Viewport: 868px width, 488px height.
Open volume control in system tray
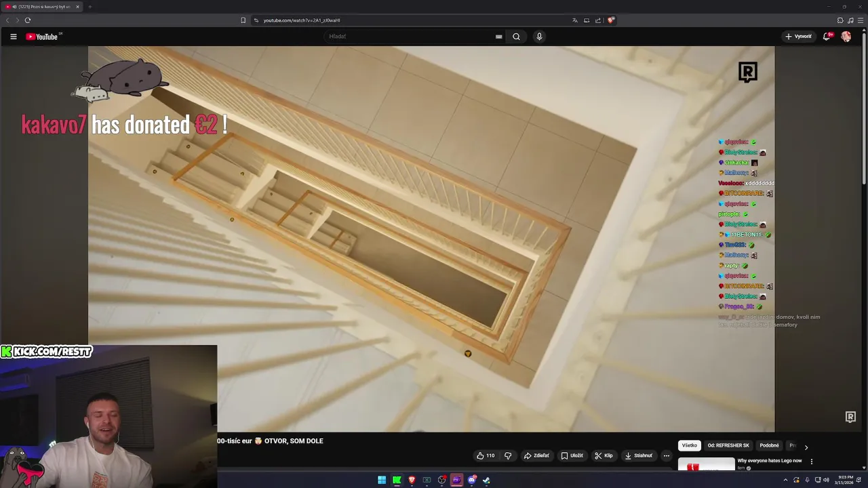tap(826, 480)
